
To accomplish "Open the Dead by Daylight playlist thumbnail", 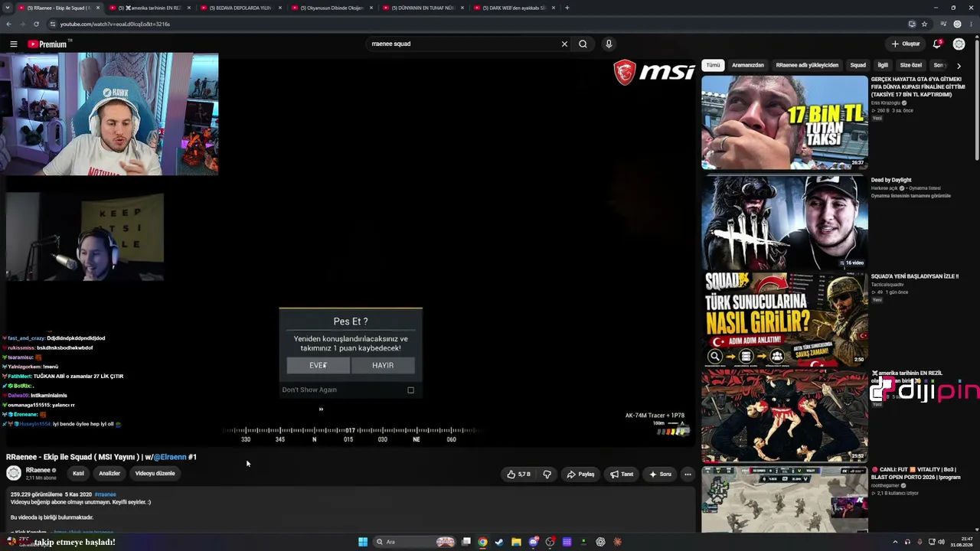I will pos(785,222).
